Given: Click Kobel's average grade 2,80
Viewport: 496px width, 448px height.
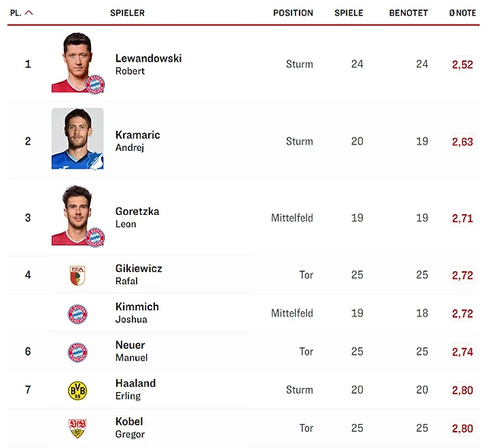Looking at the screenshot, I should 462,428.
